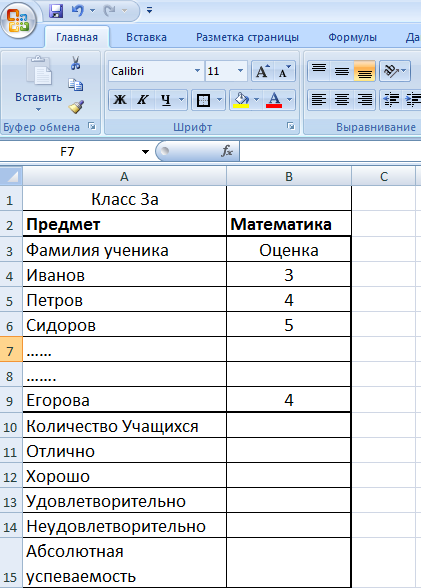Image resolution: width=421 pixels, height=588 pixels.
Task: Align cell text right
Action: [x=364, y=100]
